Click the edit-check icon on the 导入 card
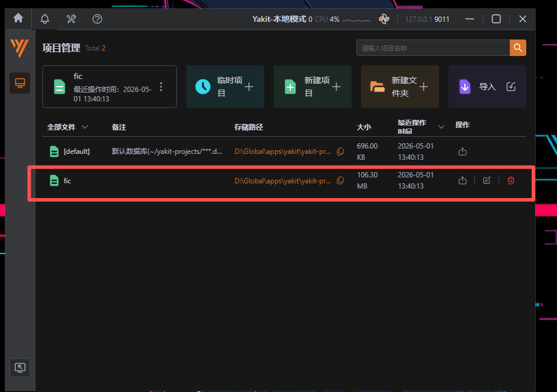The width and height of the screenshot is (557, 392). tap(511, 87)
